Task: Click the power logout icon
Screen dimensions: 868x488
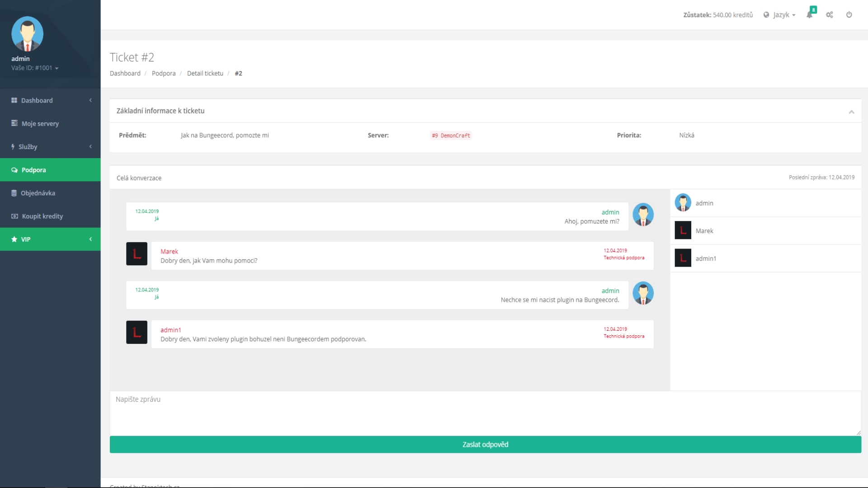Action: tap(849, 15)
